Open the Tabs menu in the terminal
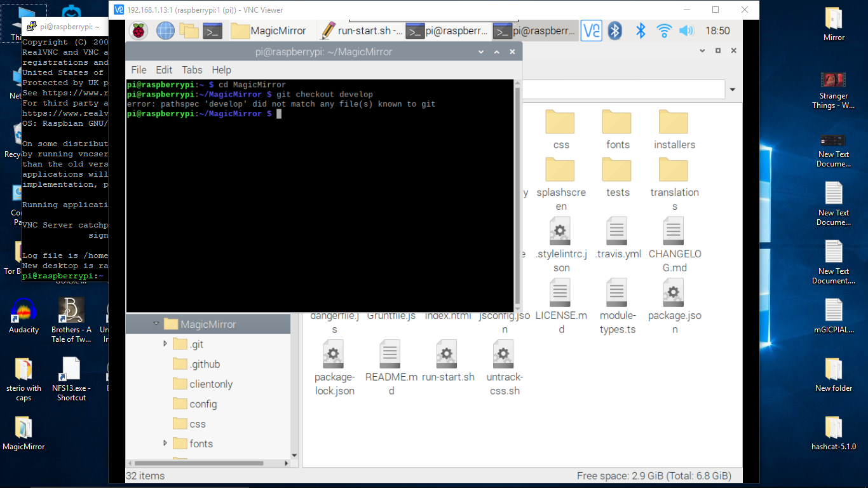 (192, 70)
